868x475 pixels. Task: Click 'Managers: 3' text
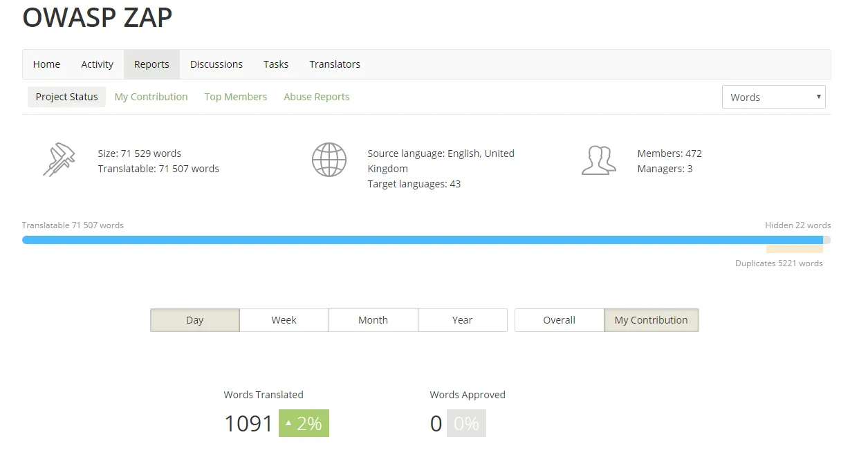665,169
